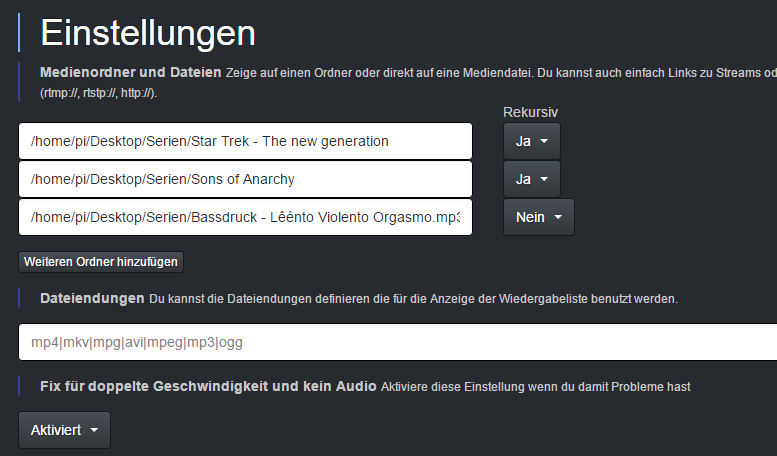Screen dimensions: 777x456
Task: Click the Medienordner und Dateien section title
Action: point(131,72)
